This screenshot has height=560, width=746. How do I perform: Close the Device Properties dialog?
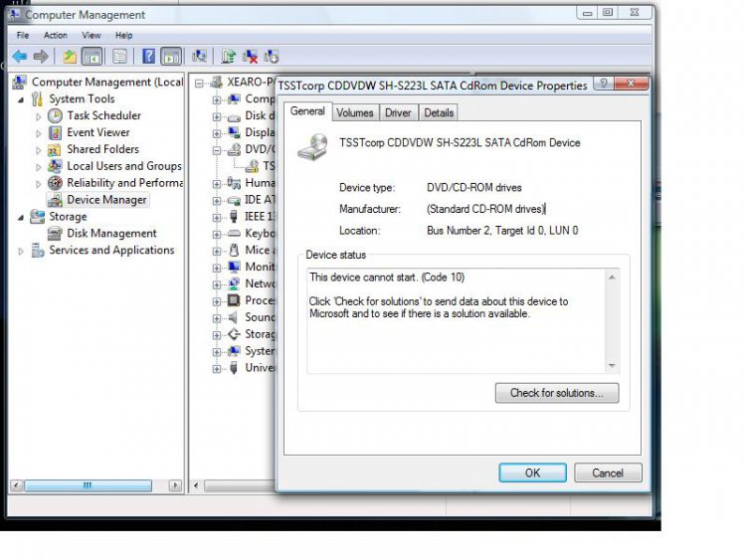pos(632,84)
